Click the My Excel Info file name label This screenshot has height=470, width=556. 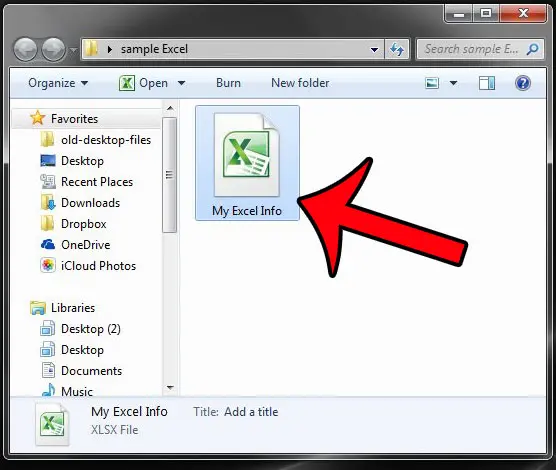247,211
